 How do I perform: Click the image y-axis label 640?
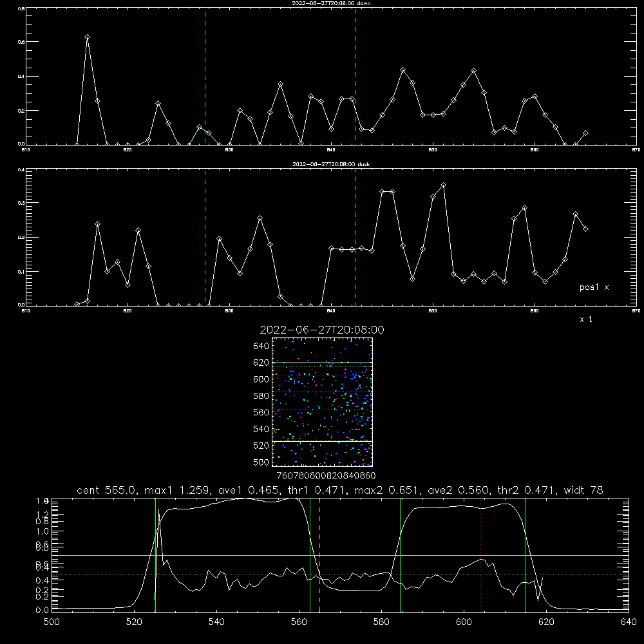point(261,346)
